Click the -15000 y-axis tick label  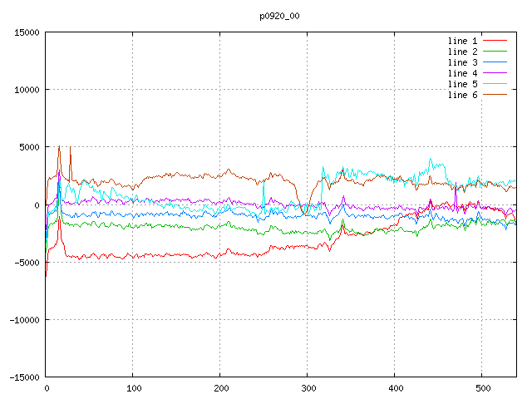pos(23,377)
